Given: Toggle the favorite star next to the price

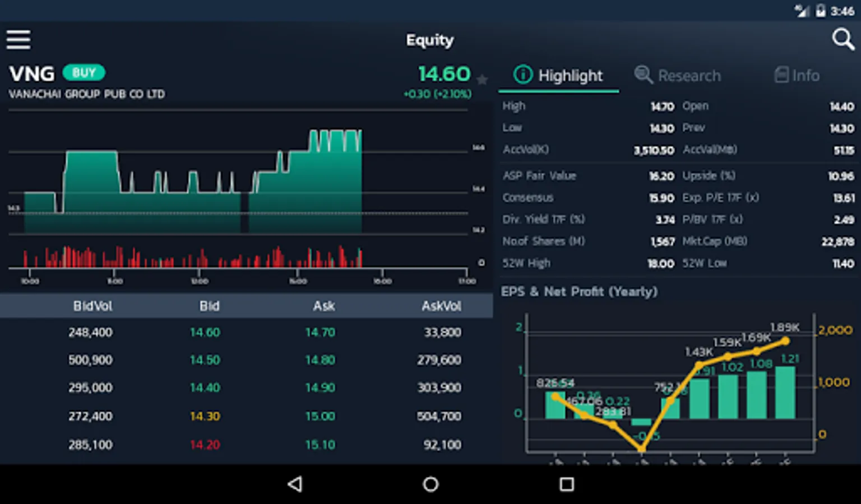Looking at the screenshot, I should (x=482, y=80).
